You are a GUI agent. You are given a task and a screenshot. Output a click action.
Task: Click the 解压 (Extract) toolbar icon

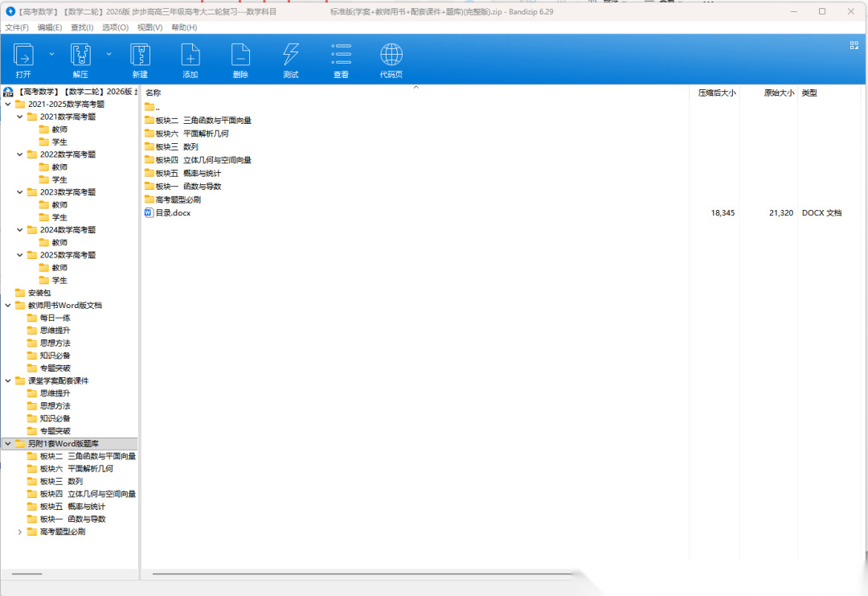click(80, 55)
